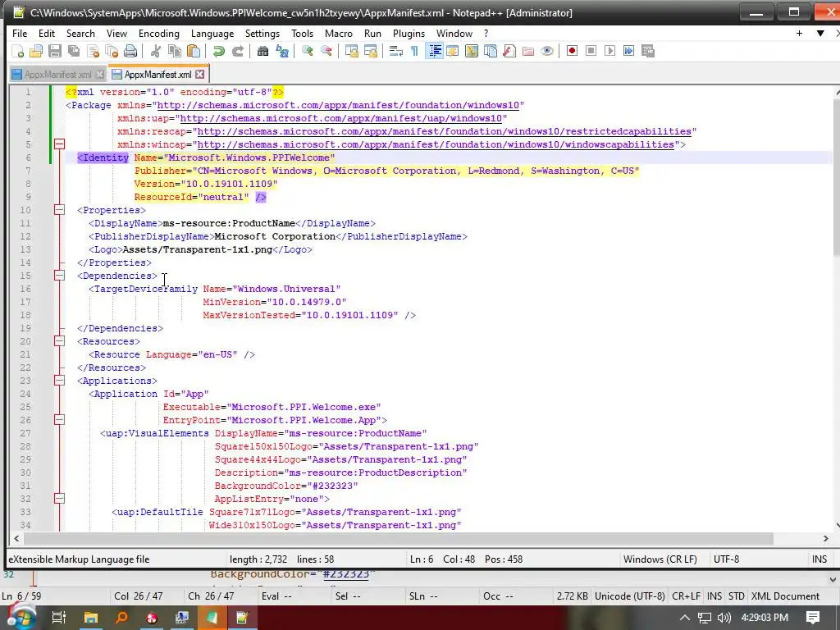Click the Start Recording macro icon
Image resolution: width=840 pixels, height=630 pixels.
click(572, 52)
